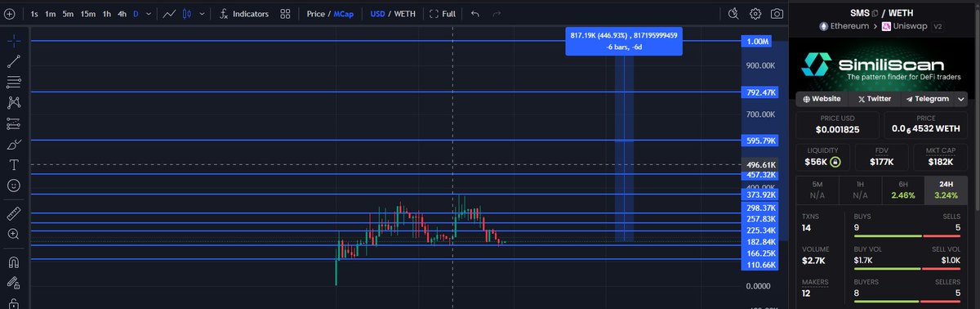Open the layout templates grid icon
Image resolution: width=980 pixels, height=309 pixels.
coord(284,14)
